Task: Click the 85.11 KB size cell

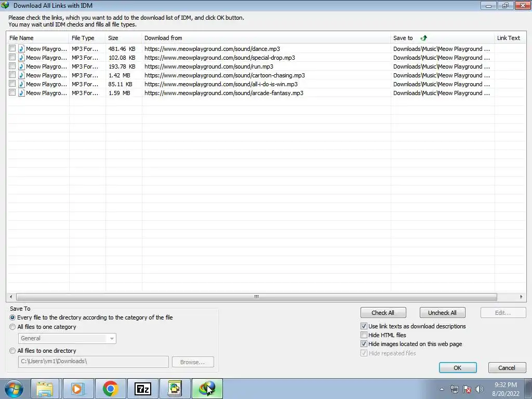Action: tap(121, 84)
